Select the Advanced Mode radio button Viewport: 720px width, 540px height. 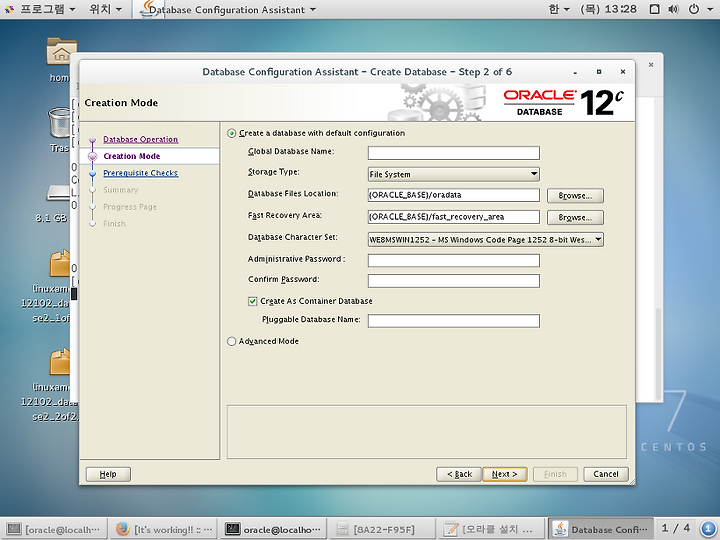point(231,341)
